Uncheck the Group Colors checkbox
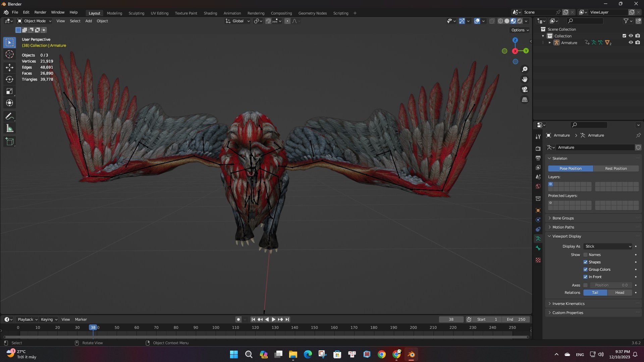Screen dimensions: 644x362 [x=585, y=269]
